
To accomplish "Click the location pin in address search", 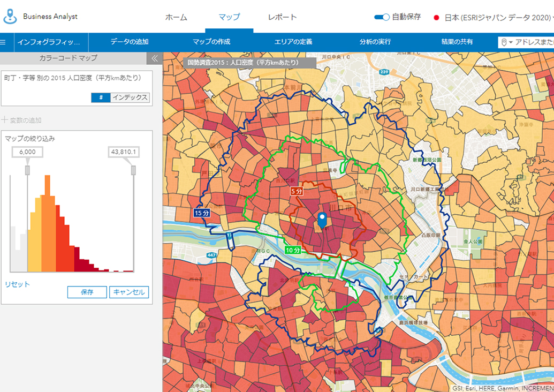I will 504,42.
